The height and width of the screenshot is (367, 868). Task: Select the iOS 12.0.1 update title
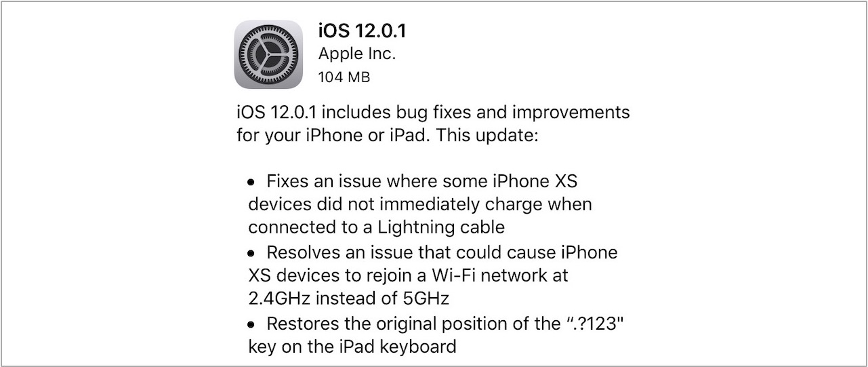(x=362, y=31)
